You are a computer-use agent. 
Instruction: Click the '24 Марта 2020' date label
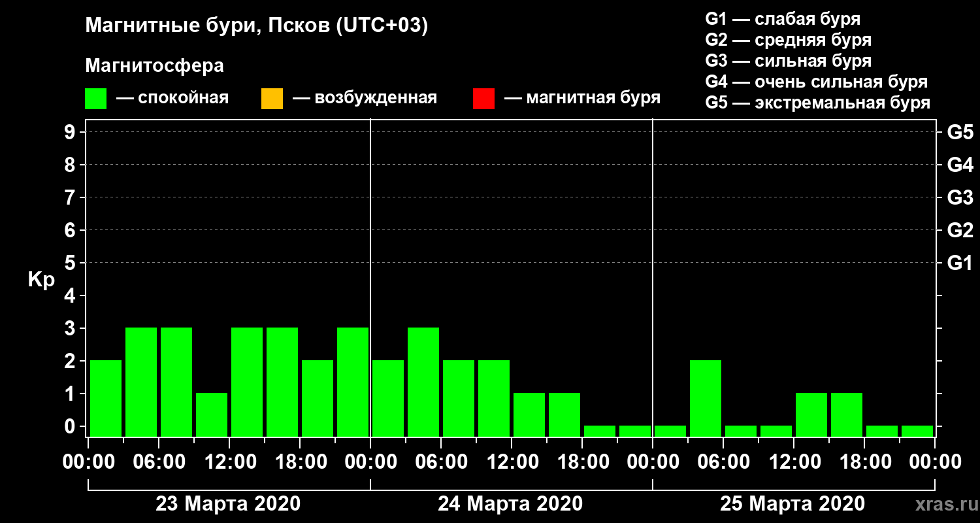[510, 504]
